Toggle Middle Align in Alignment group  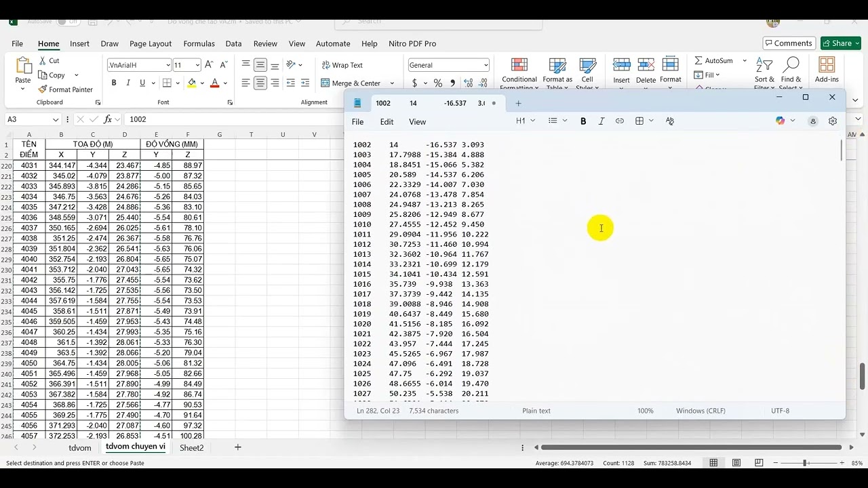[260, 65]
